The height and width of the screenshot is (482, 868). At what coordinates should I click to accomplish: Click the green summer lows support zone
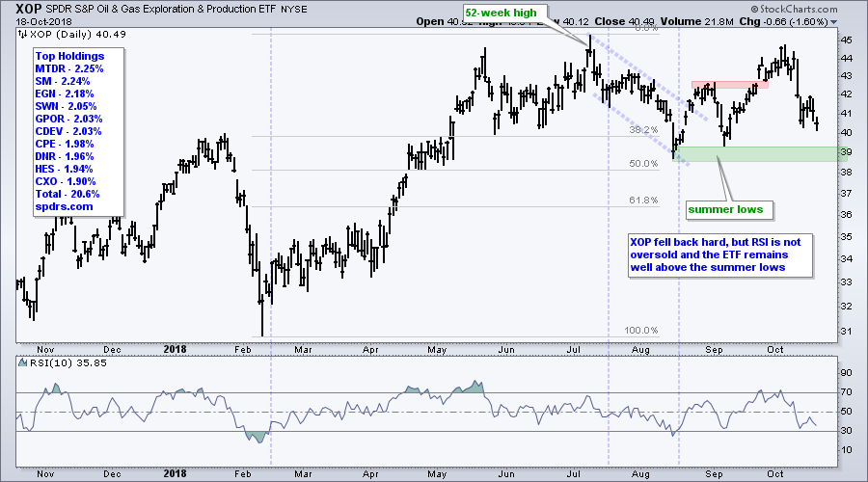pos(760,154)
